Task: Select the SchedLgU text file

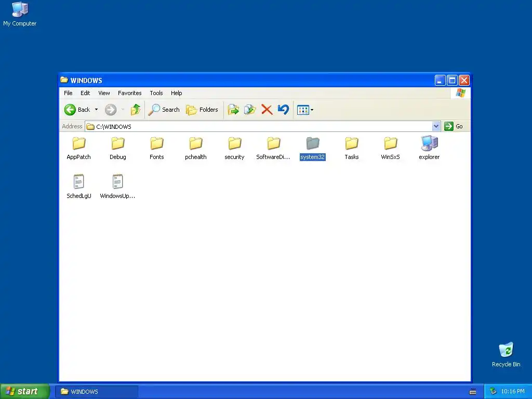Action: pyautogui.click(x=79, y=187)
